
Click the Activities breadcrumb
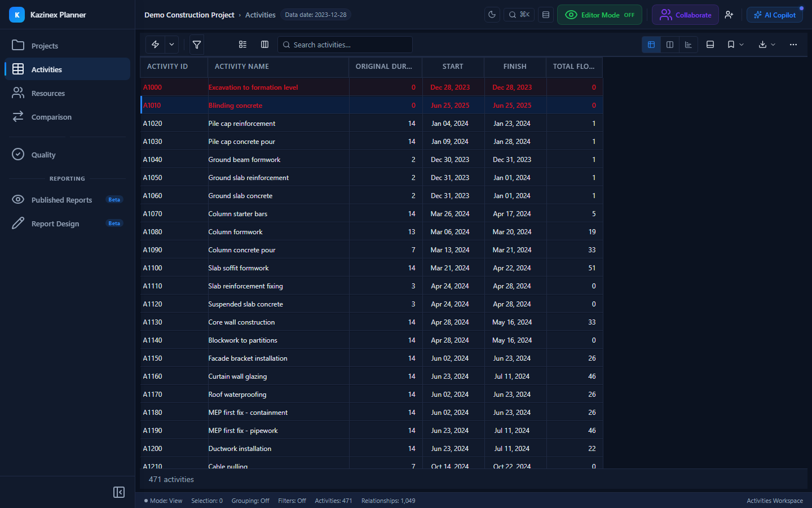(261, 15)
